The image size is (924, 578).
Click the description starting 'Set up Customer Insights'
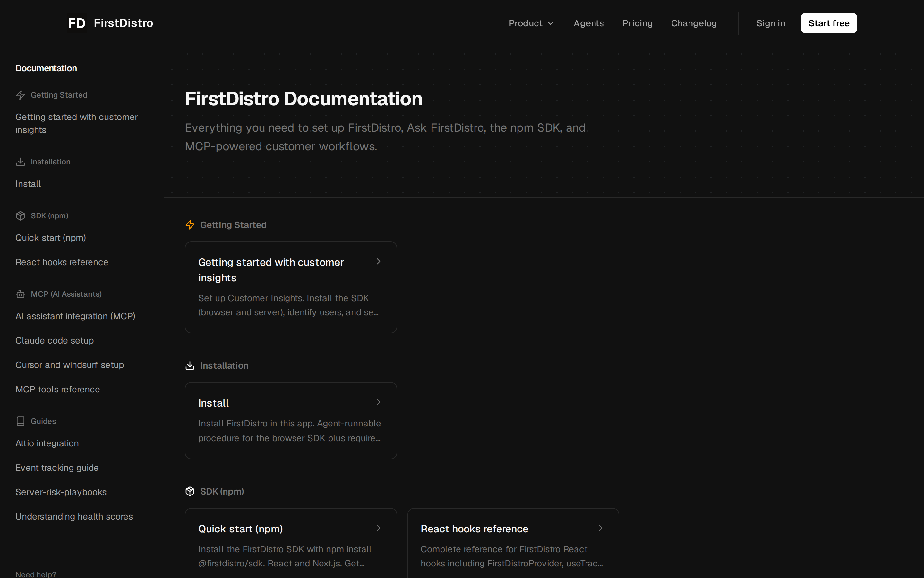point(288,305)
